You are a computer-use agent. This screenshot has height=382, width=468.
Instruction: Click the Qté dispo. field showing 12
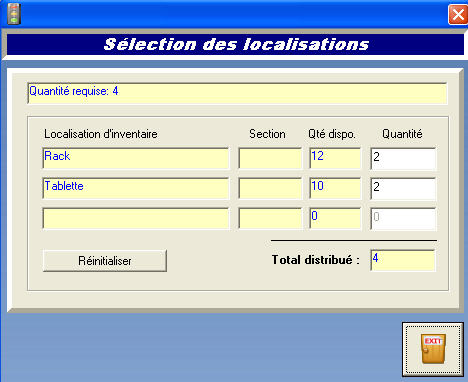coord(335,158)
